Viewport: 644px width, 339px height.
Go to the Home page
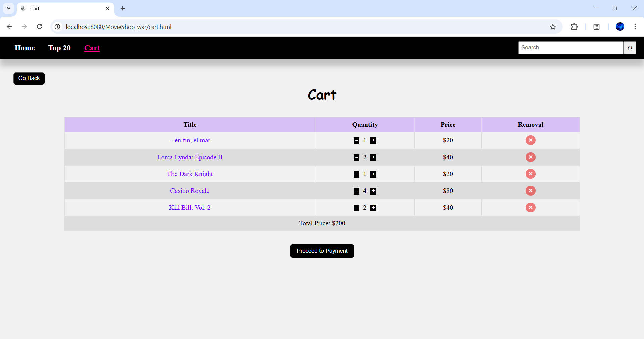point(25,48)
